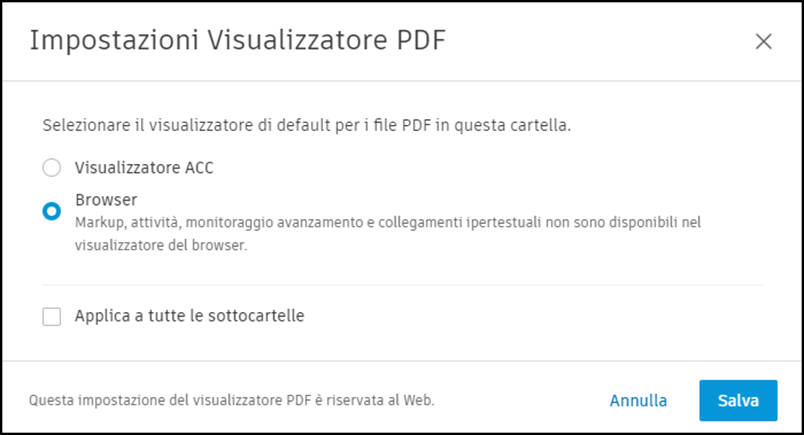The width and height of the screenshot is (804, 435).
Task: Click the filled blue radio circle icon
Action: [51, 210]
